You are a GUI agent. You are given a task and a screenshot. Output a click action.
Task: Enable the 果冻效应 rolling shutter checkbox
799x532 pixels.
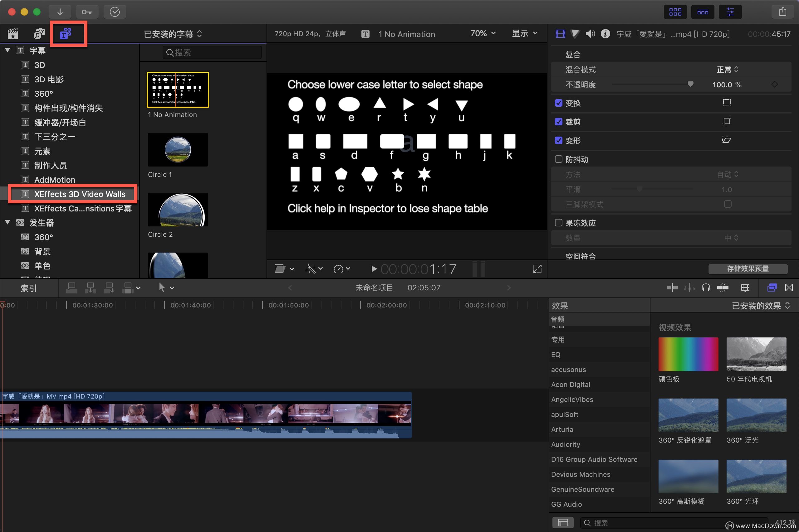pos(559,223)
